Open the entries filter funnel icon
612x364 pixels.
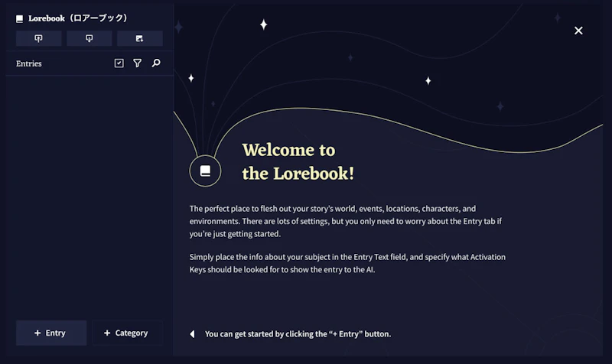pyautogui.click(x=138, y=63)
